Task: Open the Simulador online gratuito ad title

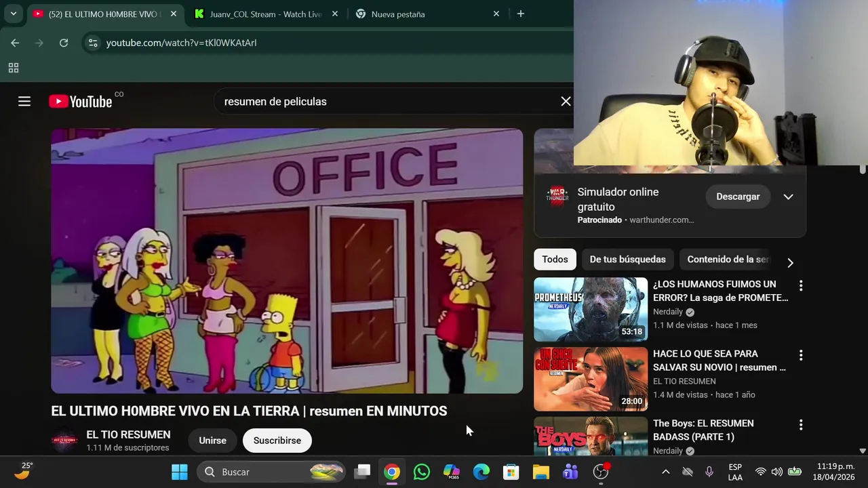Action: point(618,199)
